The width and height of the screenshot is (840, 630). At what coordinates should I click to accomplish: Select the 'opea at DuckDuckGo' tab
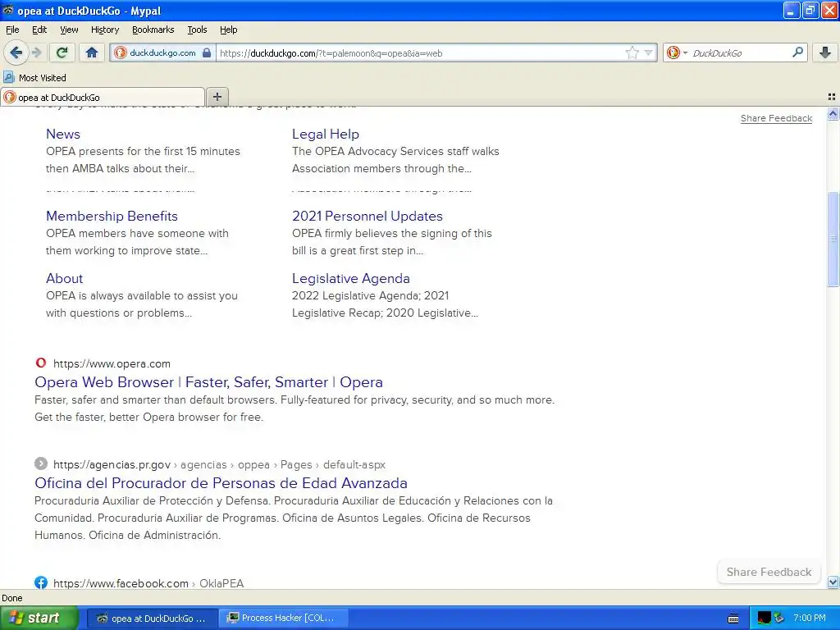tap(103, 97)
